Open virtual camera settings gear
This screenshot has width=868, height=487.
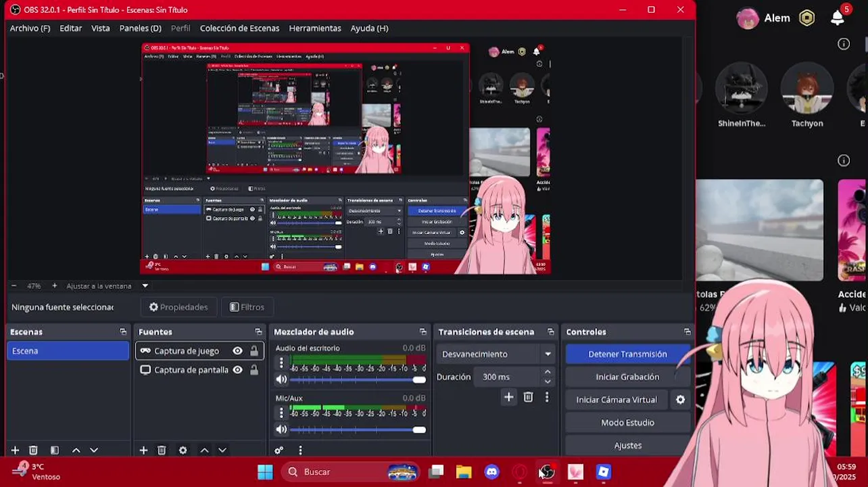[x=681, y=400]
